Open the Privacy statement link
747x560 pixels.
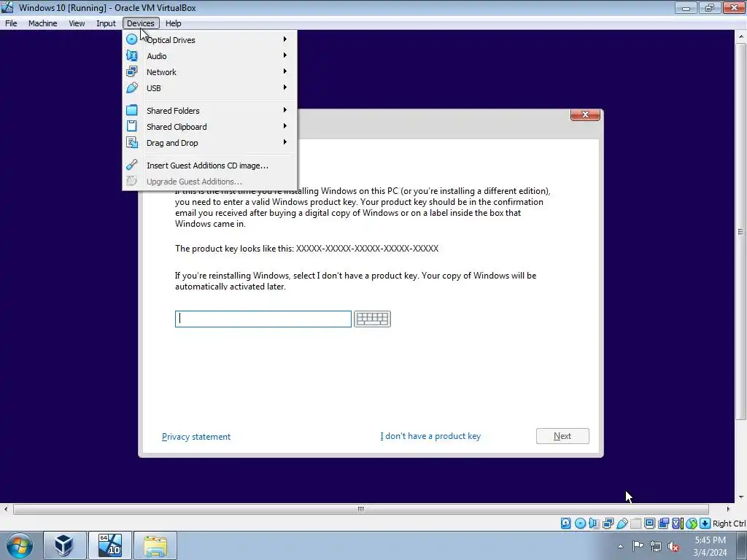[x=196, y=436]
